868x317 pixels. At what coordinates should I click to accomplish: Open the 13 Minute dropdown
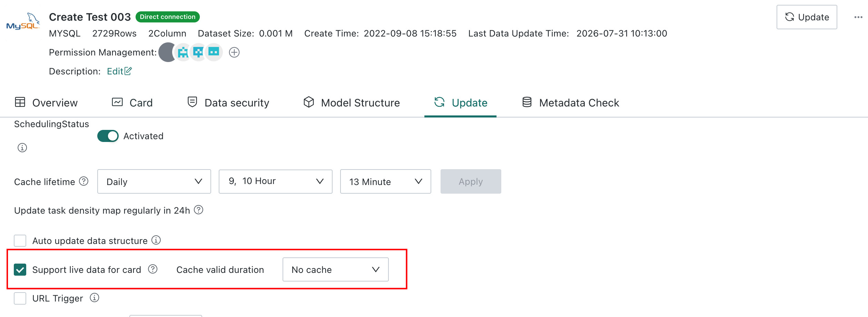click(x=386, y=182)
